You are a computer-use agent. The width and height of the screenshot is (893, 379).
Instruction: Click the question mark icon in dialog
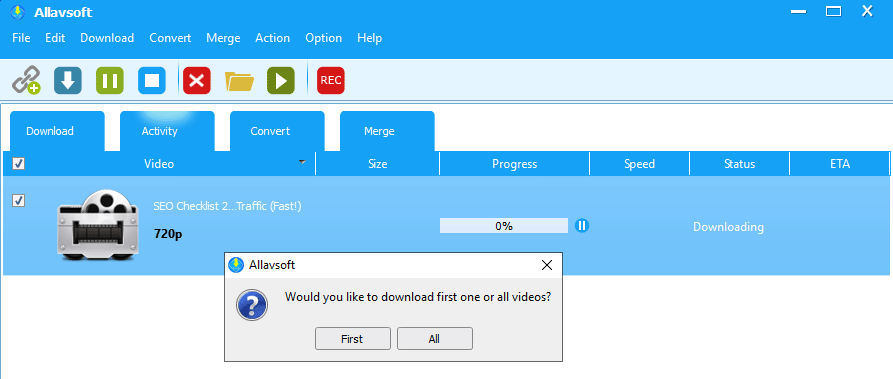[252, 305]
